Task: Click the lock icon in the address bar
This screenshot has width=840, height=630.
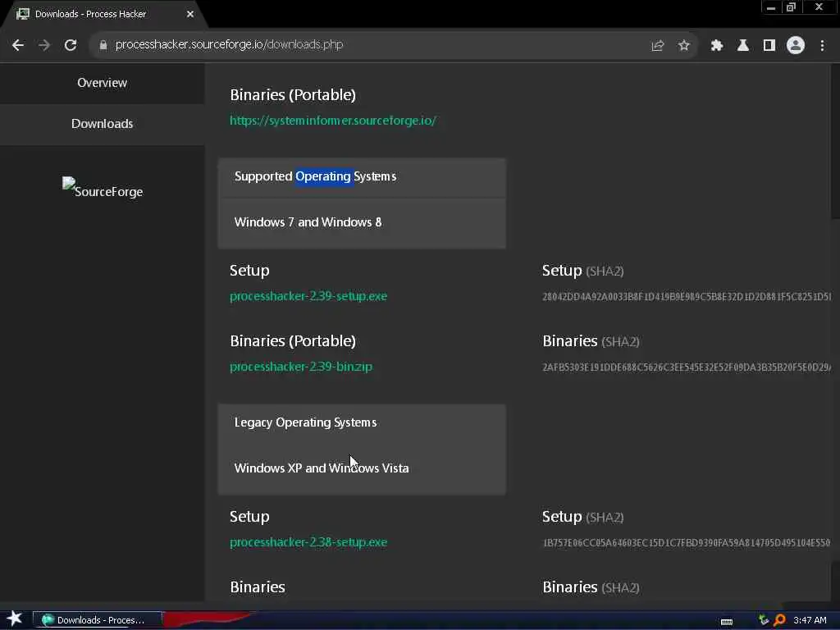Action: [x=103, y=46]
